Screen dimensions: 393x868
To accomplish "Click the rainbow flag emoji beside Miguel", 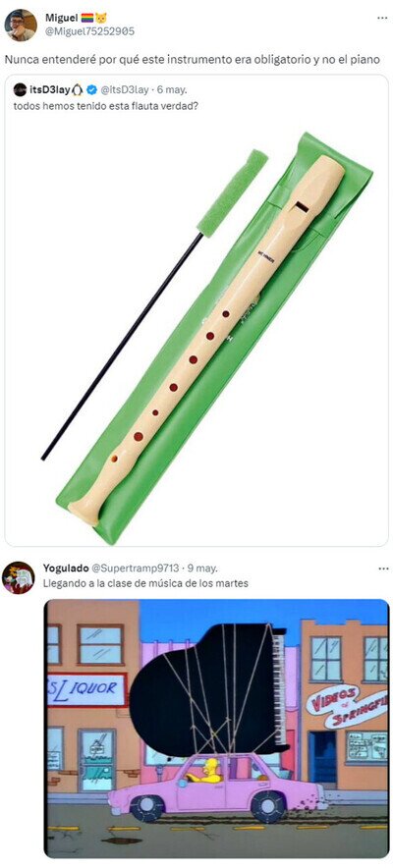I will (87, 18).
